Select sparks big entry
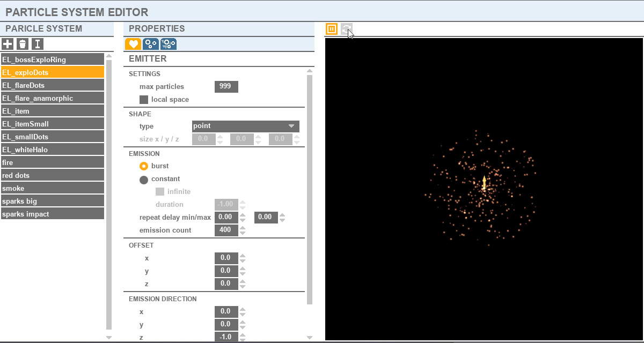The width and height of the screenshot is (644, 343). 53,201
